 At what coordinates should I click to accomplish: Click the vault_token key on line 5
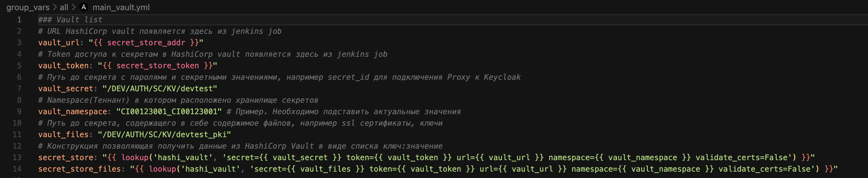click(x=63, y=65)
